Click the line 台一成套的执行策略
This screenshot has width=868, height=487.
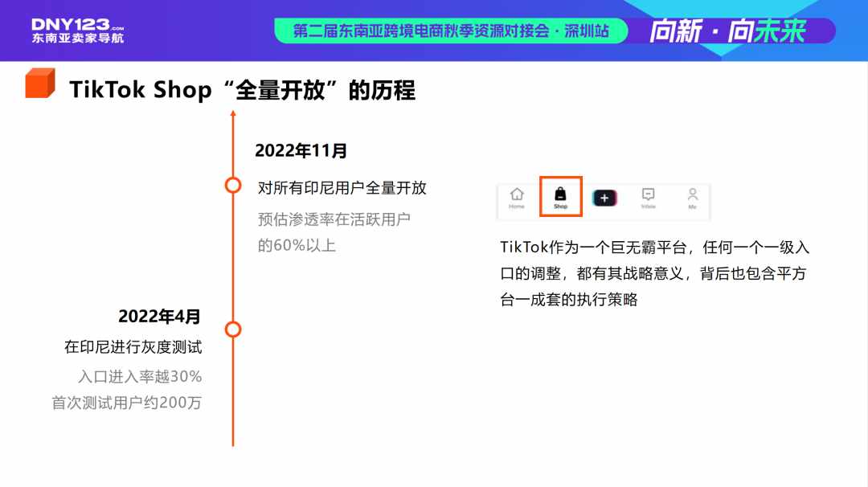568,300
